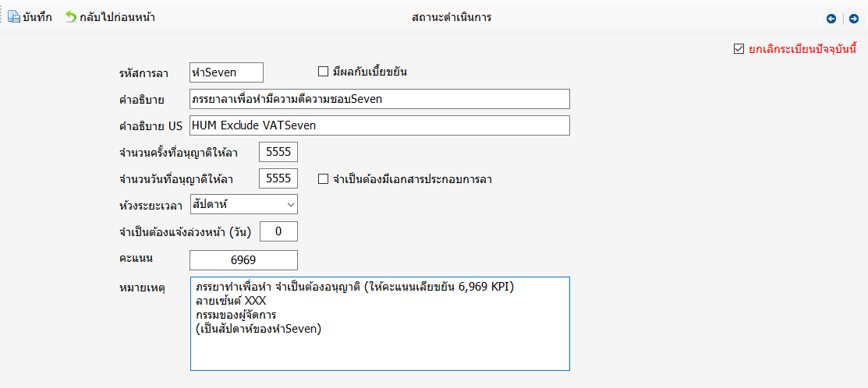Enable the มีผลกับเบี้ยขยัน checkbox

[x=323, y=72]
